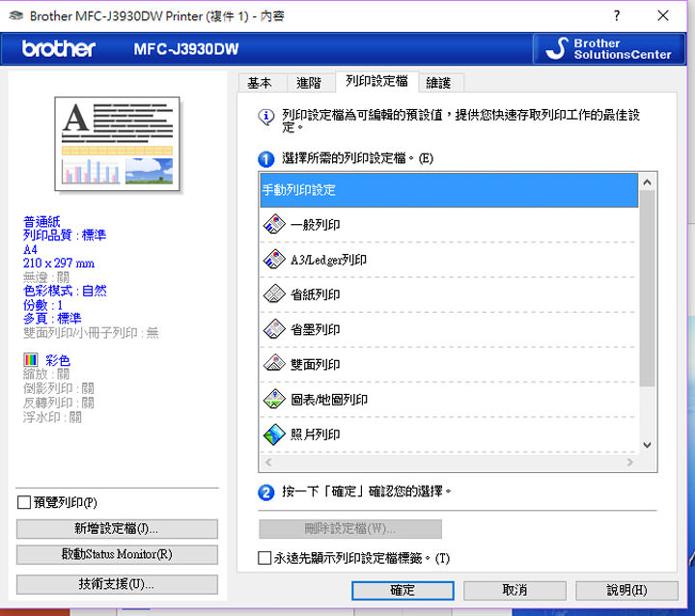
Task: Click the 210 x 297 mm size text
Action: coord(59,263)
